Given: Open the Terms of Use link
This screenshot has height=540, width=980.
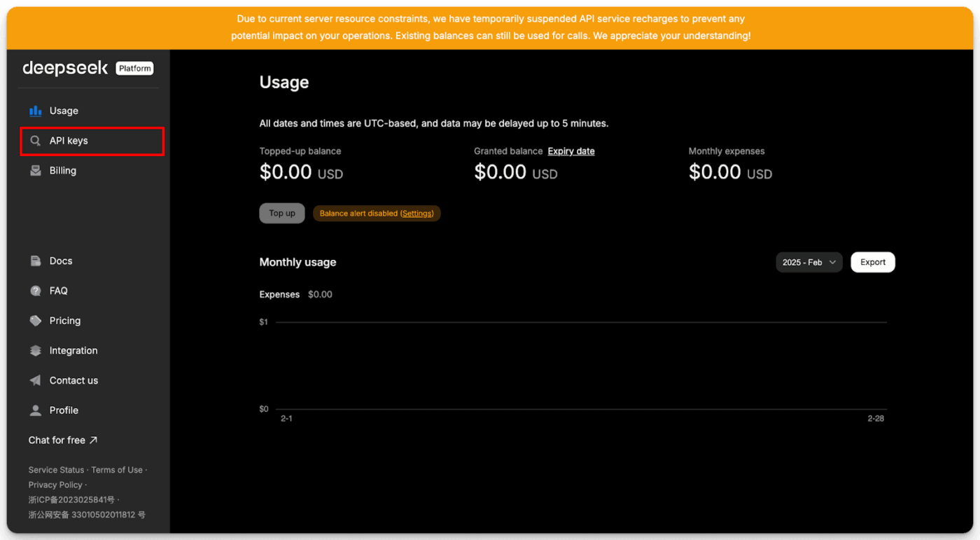Looking at the screenshot, I should point(117,470).
